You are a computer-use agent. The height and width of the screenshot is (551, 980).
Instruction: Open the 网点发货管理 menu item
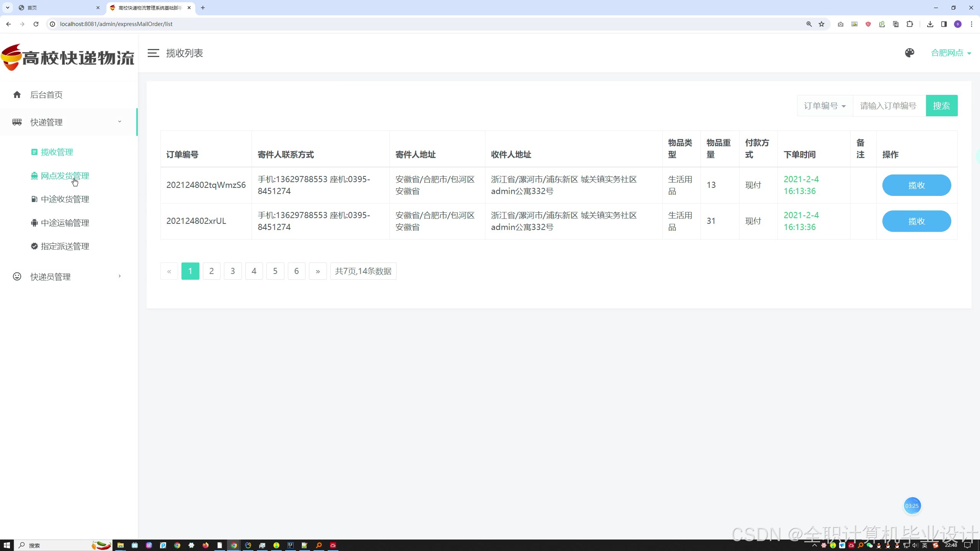tap(65, 176)
